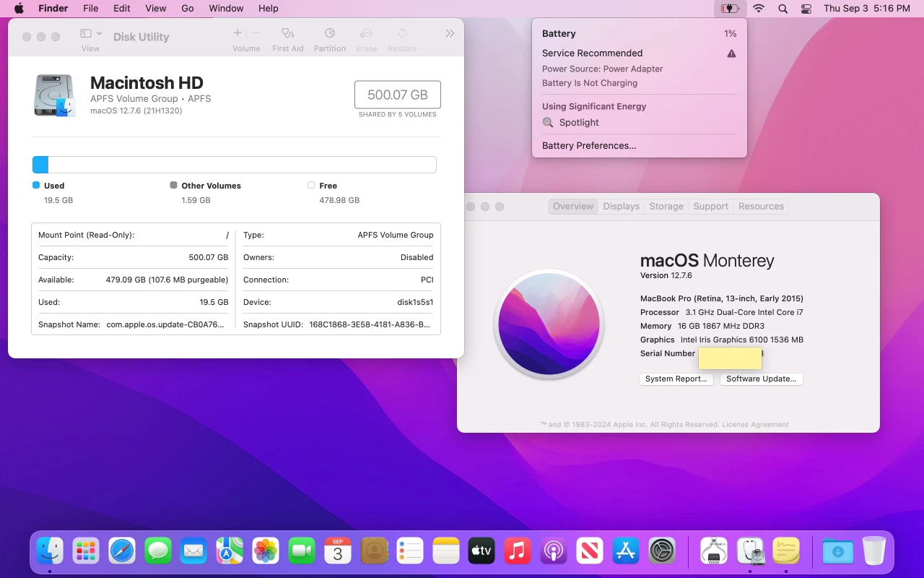Click Restore in Disk Utility toolbar
Screen dimensions: 924x578
click(402, 40)
